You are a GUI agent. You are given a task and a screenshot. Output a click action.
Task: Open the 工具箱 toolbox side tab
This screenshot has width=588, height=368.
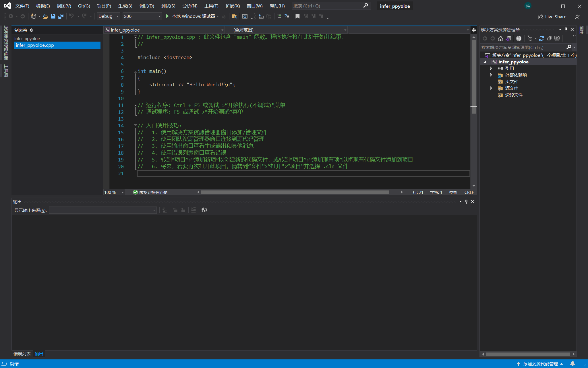(6, 71)
